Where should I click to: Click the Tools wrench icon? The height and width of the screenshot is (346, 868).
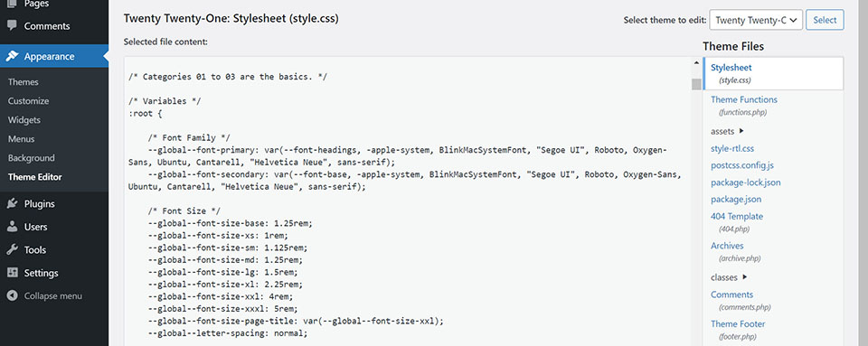12,250
